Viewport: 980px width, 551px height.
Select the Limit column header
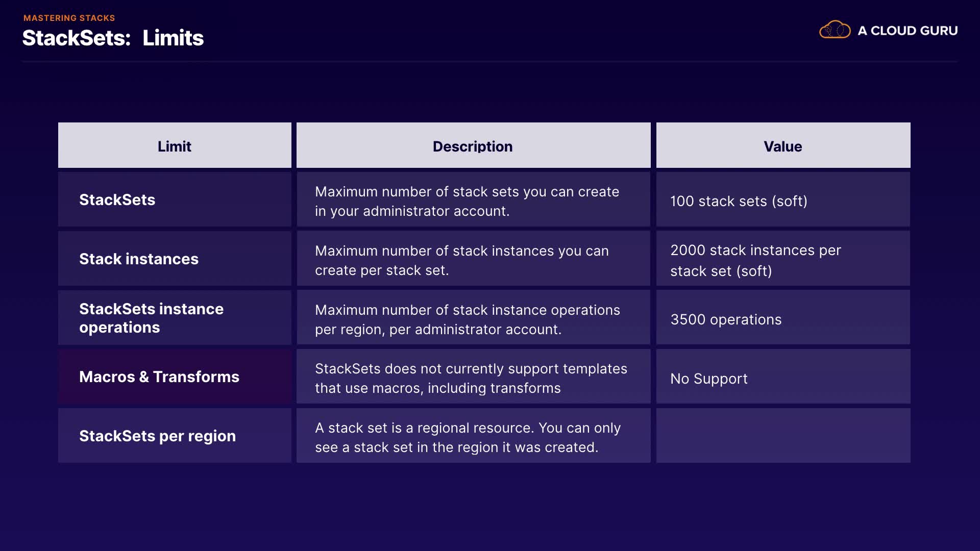(x=175, y=146)
